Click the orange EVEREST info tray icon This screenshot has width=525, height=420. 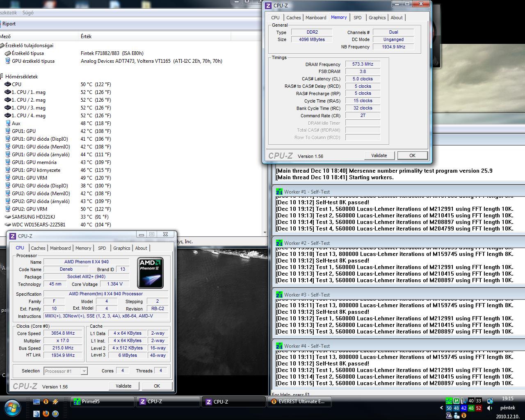[464, 415]
